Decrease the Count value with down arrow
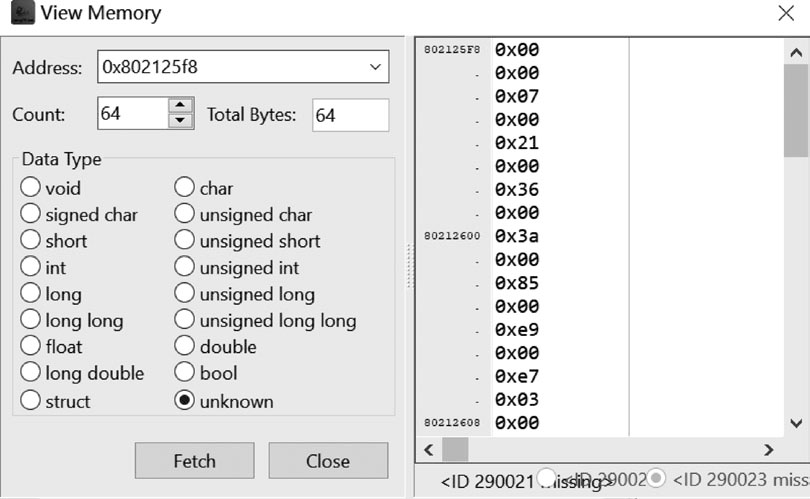This screenshot has height=499, width=810. click(x=180, y=121)
